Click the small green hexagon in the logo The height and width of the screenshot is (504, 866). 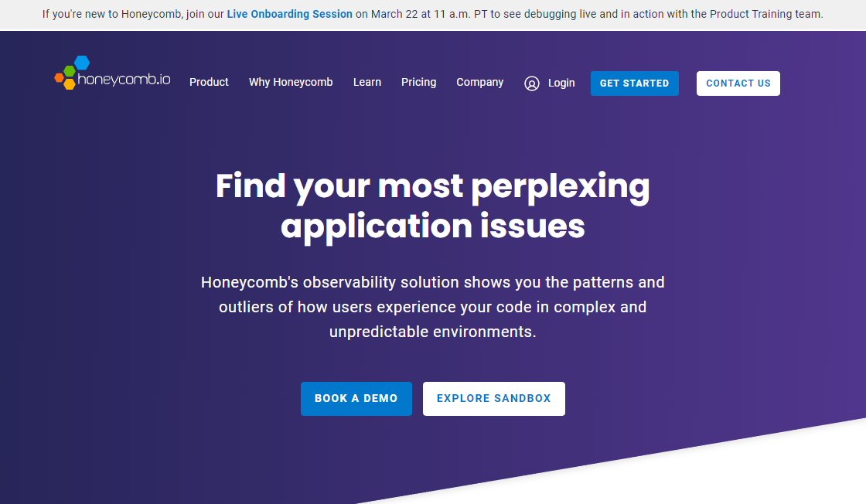70,71
